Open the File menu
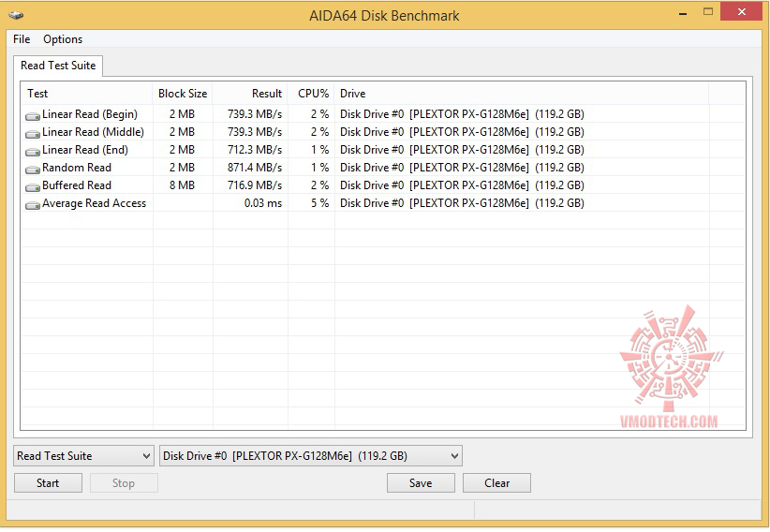The height and width of the screenshot is (532, 770). pos(22,39)
